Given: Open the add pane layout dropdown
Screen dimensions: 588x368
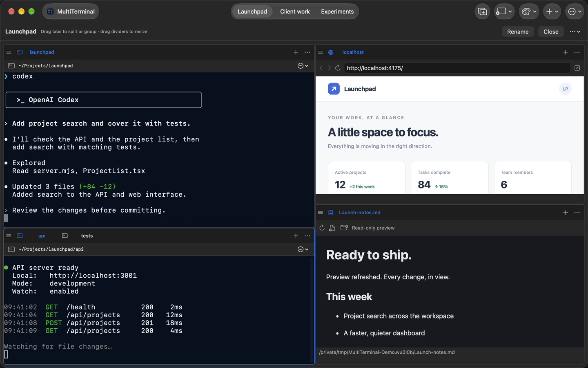Looking at the screenshot, I should (x=504, y=11).
